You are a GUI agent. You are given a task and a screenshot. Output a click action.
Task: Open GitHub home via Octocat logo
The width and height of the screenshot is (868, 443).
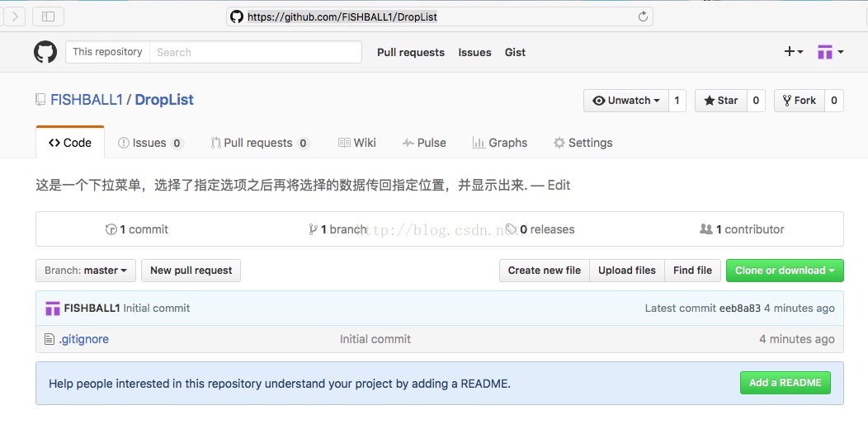(x=45, y=52)
